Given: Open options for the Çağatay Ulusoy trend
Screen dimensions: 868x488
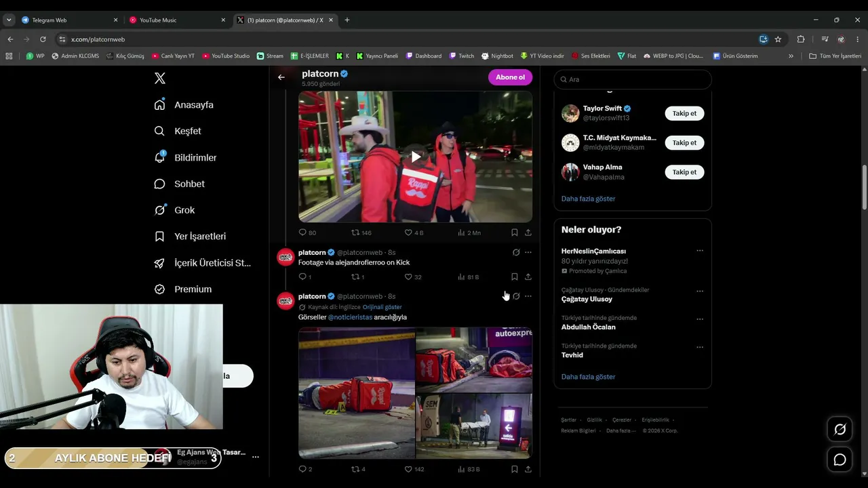Looking at the screenshot, I should tap(700, 291).
